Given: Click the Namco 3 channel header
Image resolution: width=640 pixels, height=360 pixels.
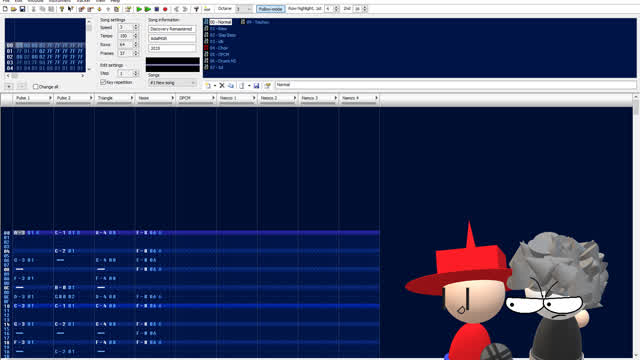Looking at the screenshot, I should [319, 99].
